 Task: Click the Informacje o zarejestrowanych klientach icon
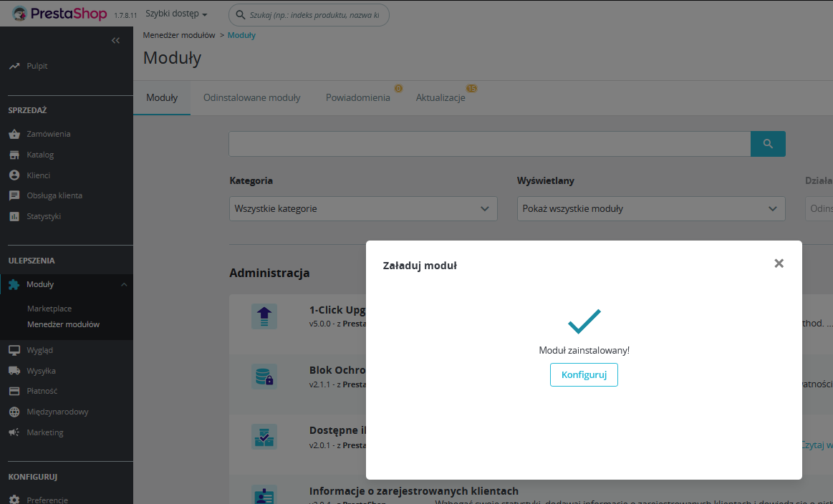tap(264, 495)
